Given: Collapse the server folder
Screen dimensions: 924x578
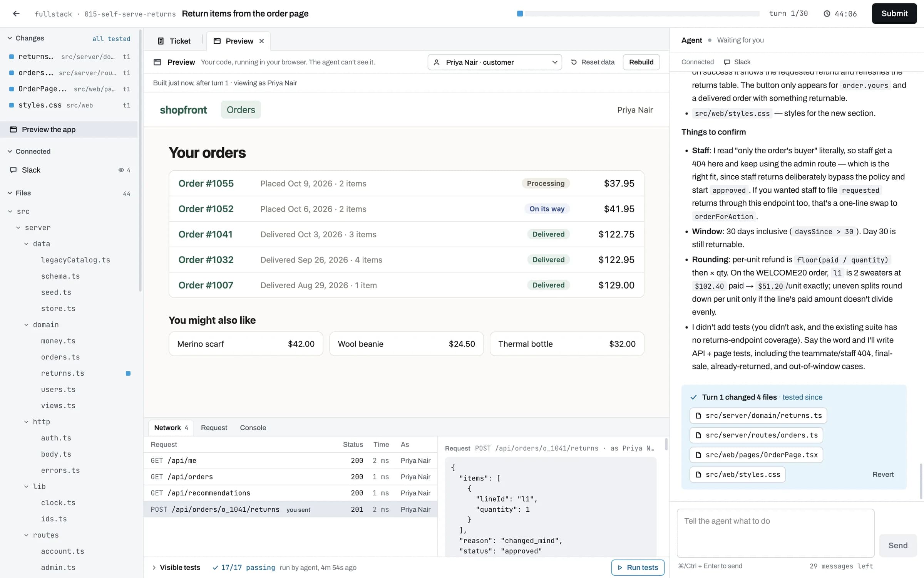Looking at the screenshot, I should (18, 228).
